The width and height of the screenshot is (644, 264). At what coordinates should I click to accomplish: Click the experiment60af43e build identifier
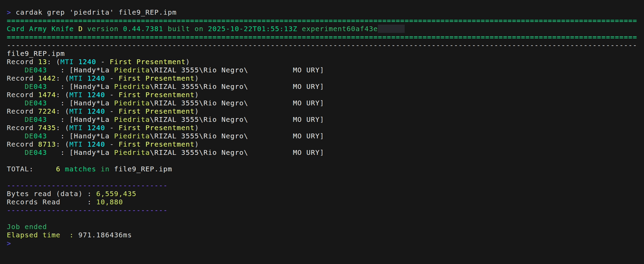click(339, 29)
